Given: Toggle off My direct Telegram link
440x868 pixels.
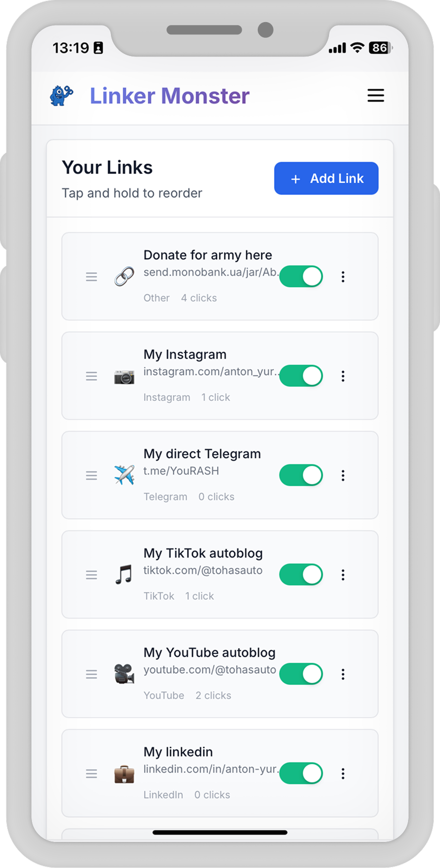Looking at the screenshot, I should 301,475.
